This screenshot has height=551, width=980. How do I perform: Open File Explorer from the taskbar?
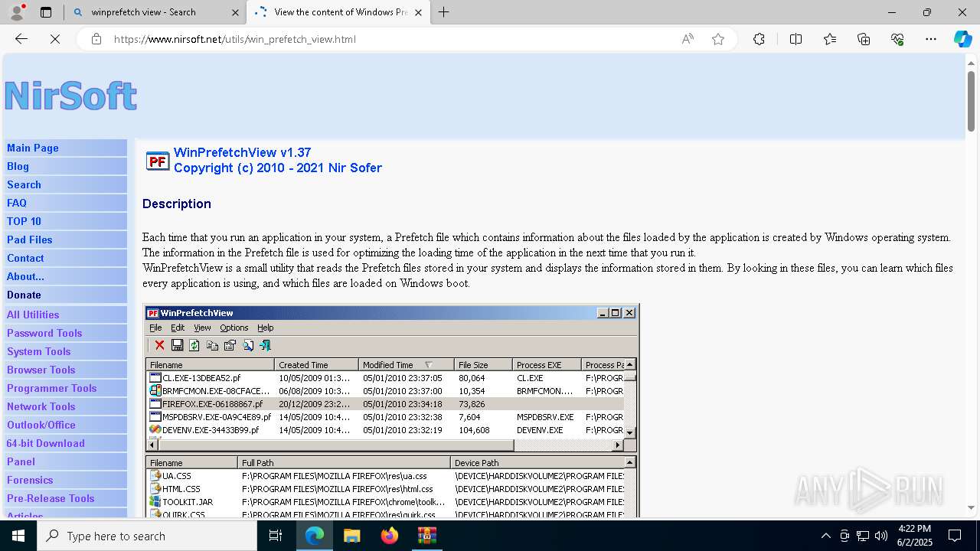351,536
